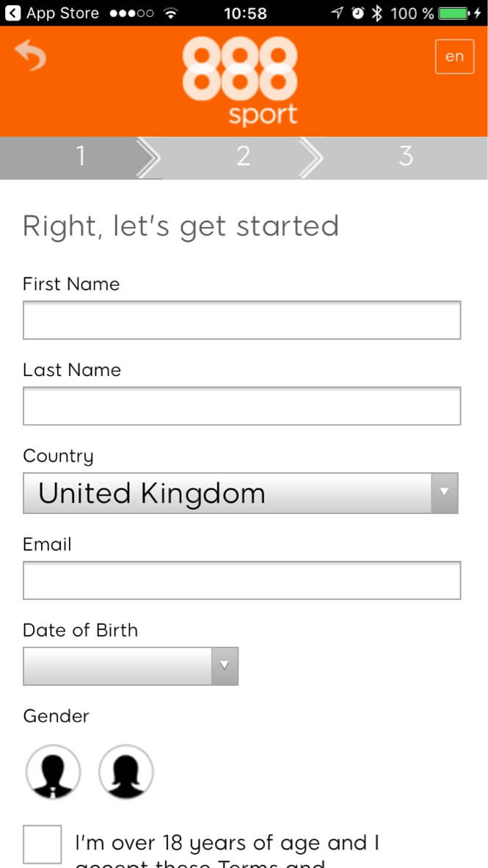488x868 pixels.
Task: Focus the First Name field
Action: point(241,320)
